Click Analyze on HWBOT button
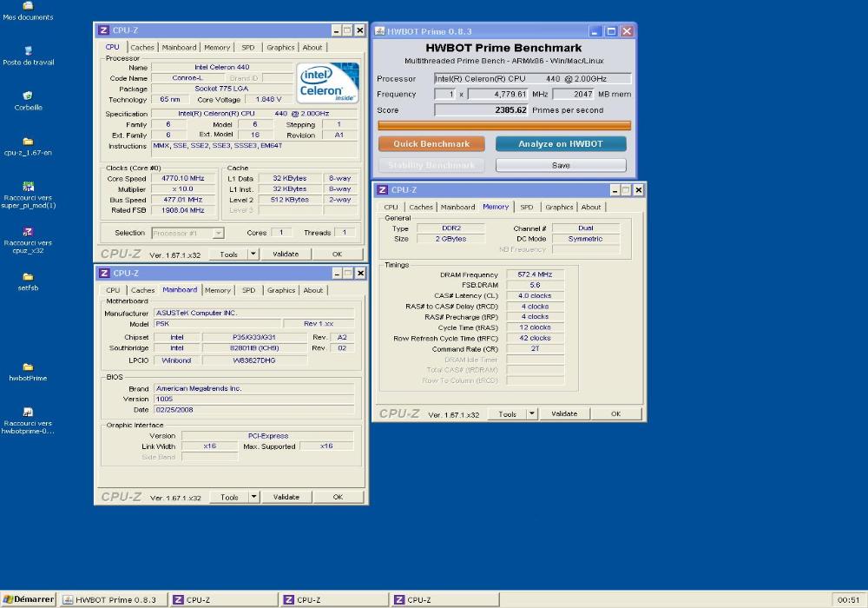The height and width of the screenshot is (608, 868). pos(561,144)
